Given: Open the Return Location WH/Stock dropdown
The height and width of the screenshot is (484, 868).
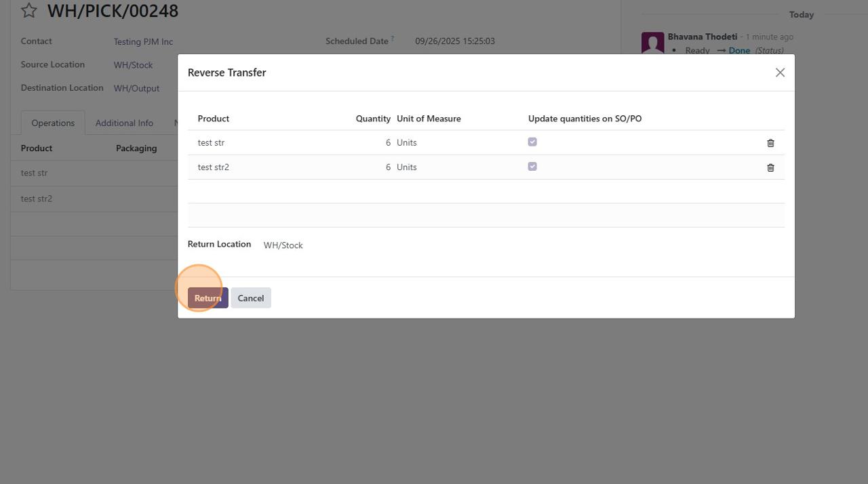Looking at the screenshot, I should (283, 245).
